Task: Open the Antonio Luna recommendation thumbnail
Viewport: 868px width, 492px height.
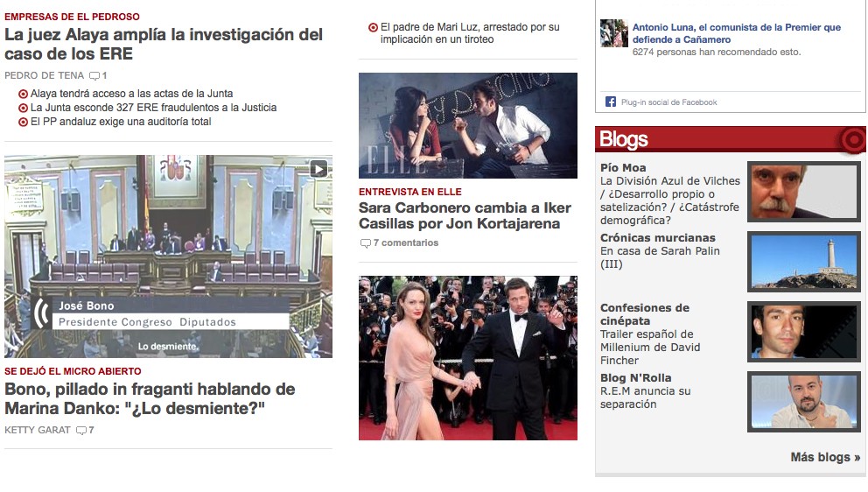Action: (x=613, y=33)
